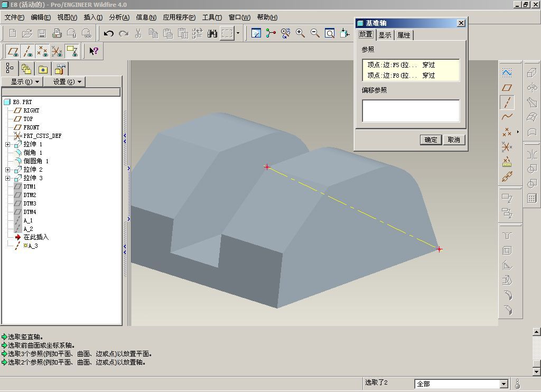Click the 取消 button
This screenshot has height=392, width=541.
454,140
